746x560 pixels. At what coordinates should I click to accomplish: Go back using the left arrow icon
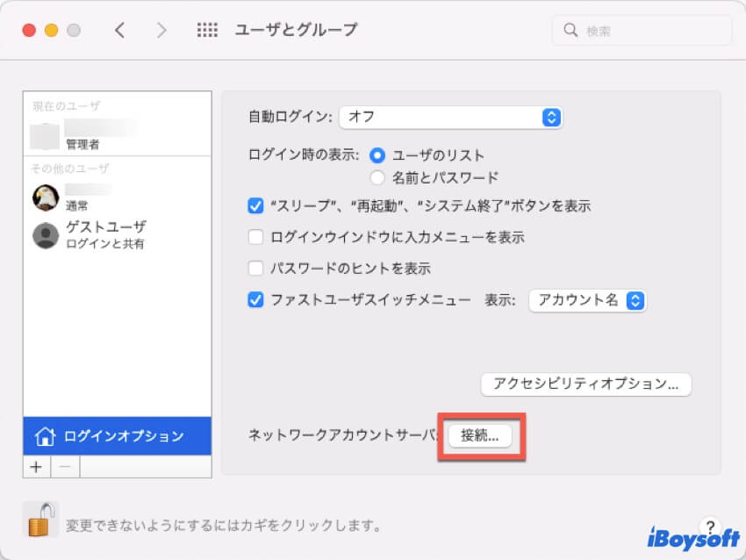pos(120,29)
